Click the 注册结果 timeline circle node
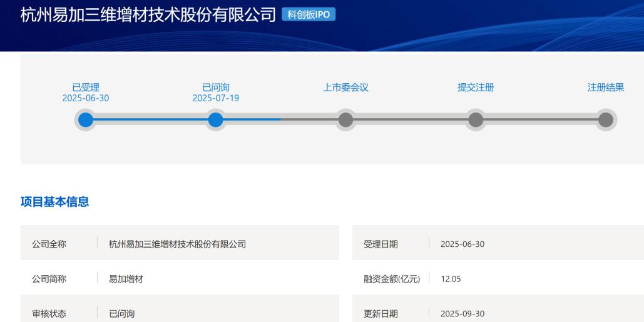Image resolution: width=644 pixels, height=322 pixels. click(605, 119)
